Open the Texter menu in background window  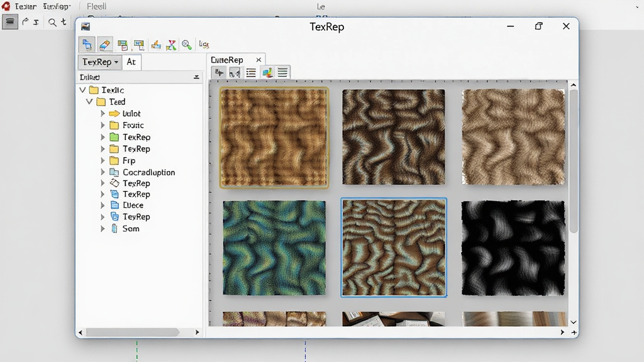tap(25, 6)
